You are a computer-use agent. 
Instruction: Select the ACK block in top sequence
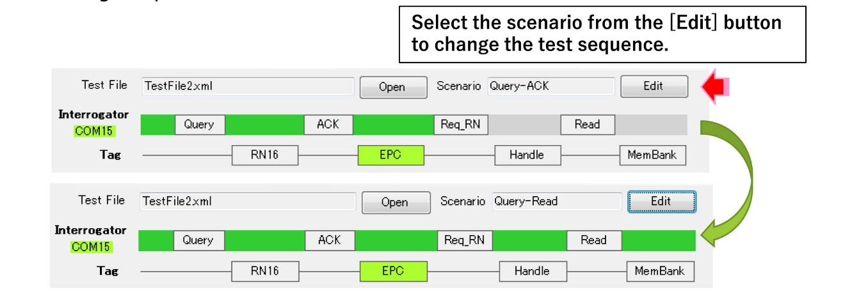pyautogui.click(x=328, y=125)
